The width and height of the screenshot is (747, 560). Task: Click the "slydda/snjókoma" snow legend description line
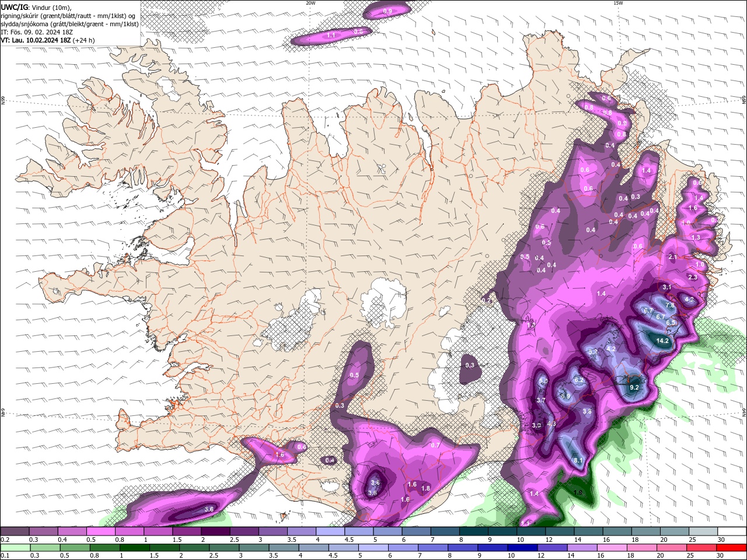(x=70, y=24)
